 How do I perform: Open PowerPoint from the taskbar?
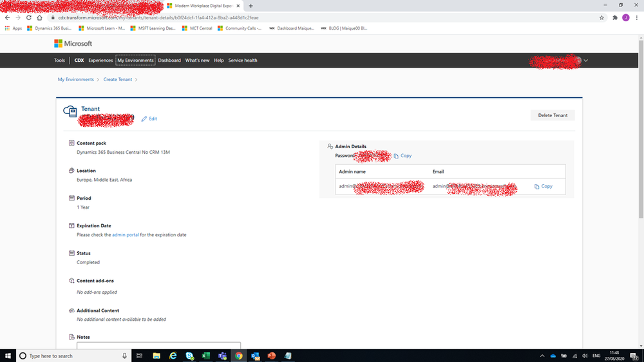(272, 356)
